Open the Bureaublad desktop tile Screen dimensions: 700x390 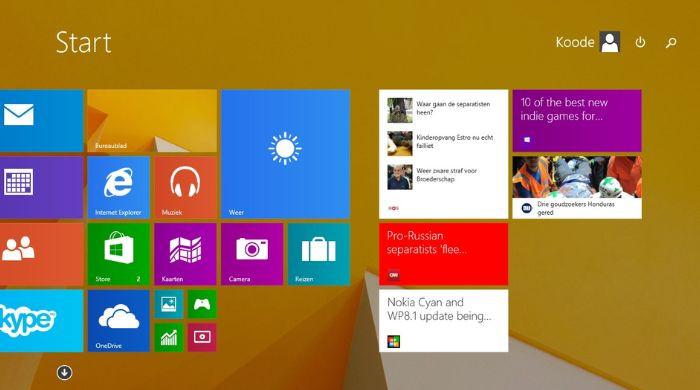(152, 120)
